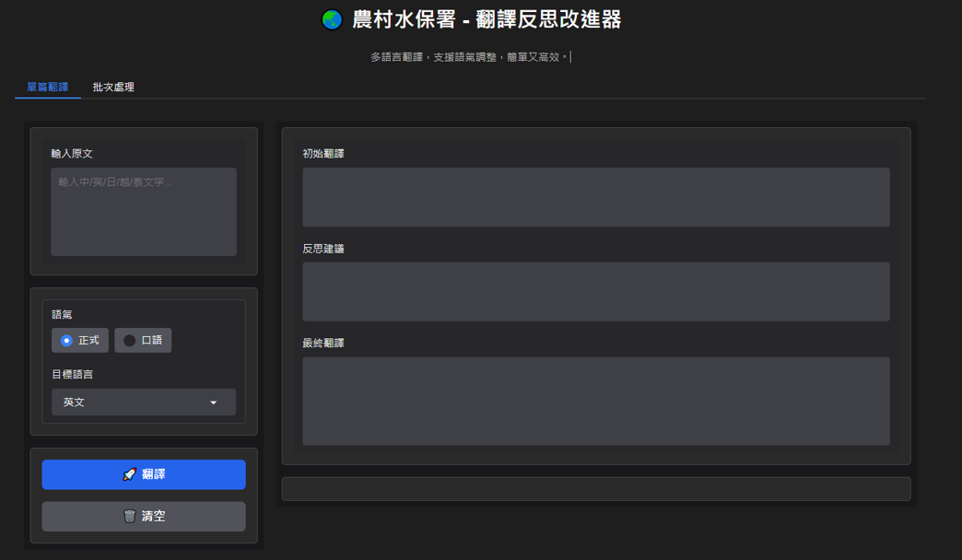Click in the 輸入原文 text area
The width and height of the screenshot is (962, 560).
[144, 212]
